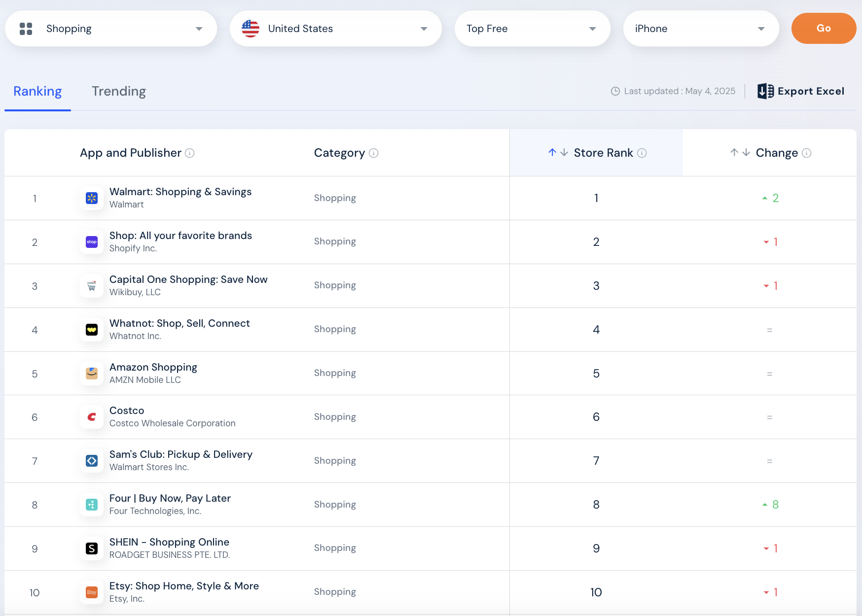Sort ascending by Store Rank up arrow

pyautogui.click(x=552, y=153)
